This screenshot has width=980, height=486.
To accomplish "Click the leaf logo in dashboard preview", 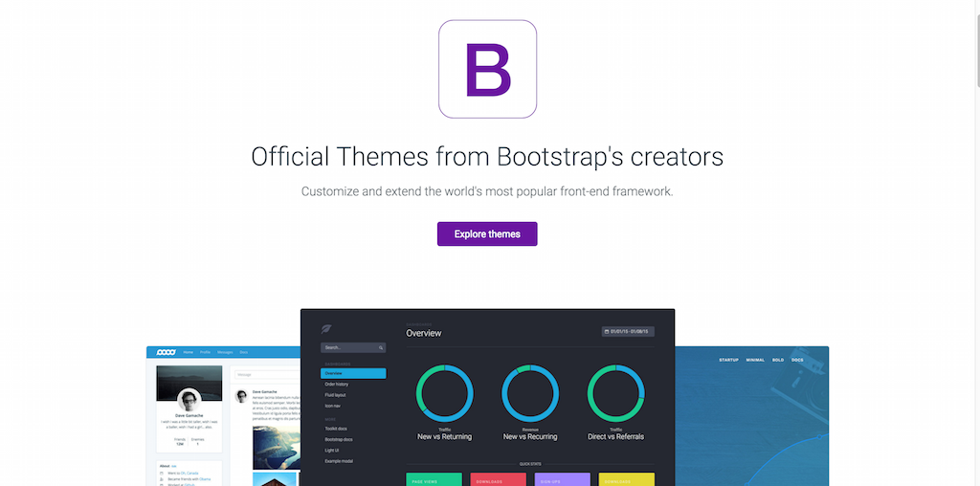I will [326, 328].
